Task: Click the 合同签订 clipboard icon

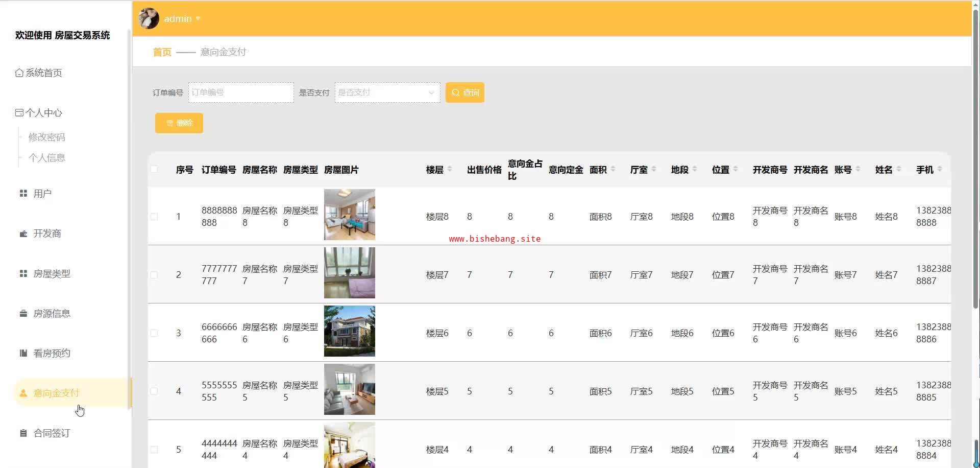Action: [23, 433]
